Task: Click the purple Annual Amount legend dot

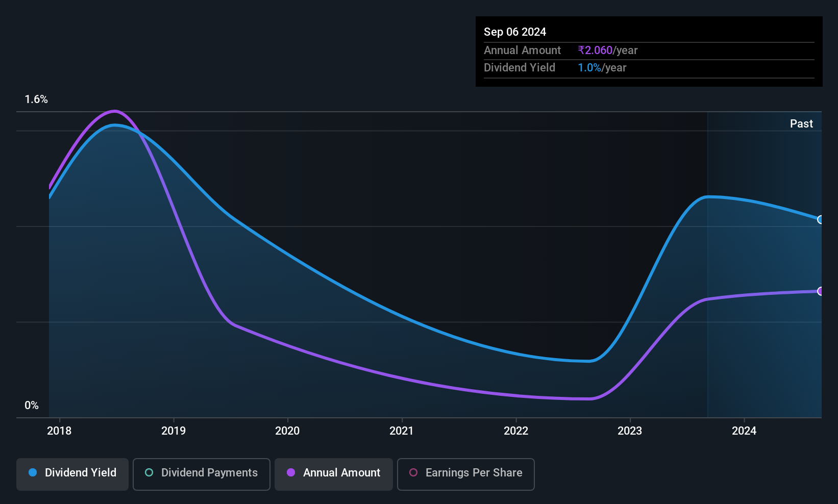Action: (x=291, y=473)
